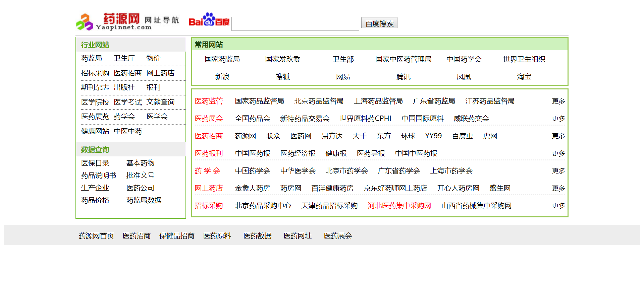This screenshot has height=282, width=644.
Task: Select the red 医药展会 category heading
Action: (x=209, y=119)
